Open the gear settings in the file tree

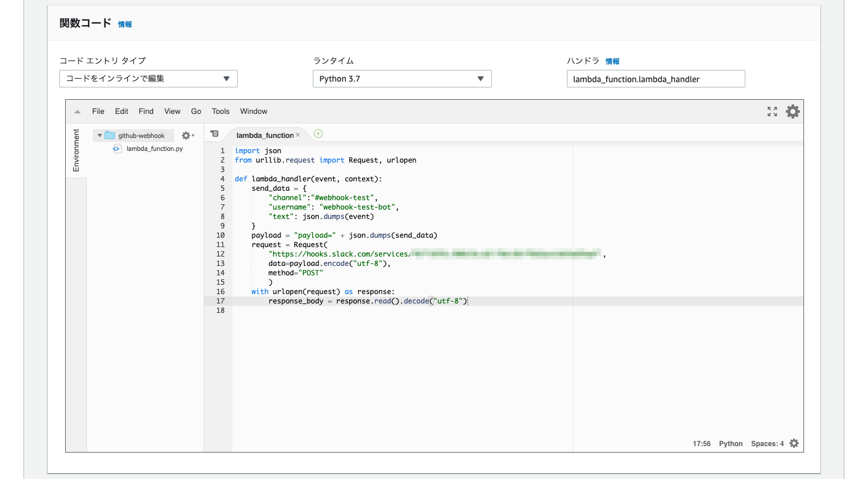click(185, 135)
